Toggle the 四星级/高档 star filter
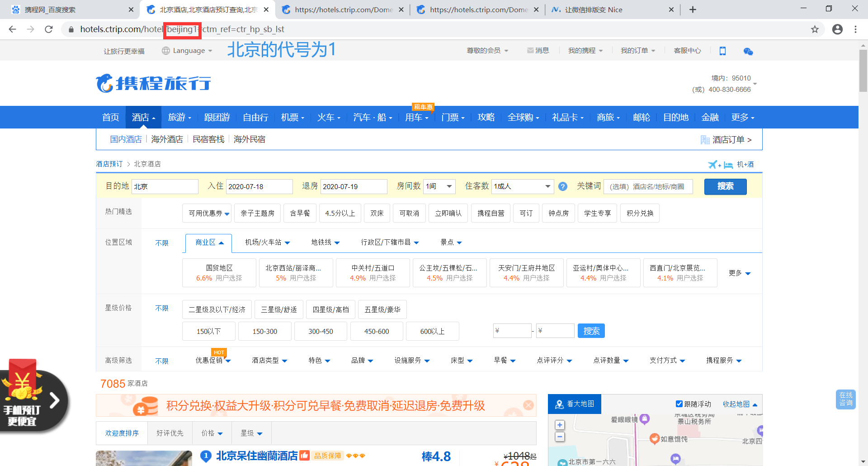868x466 pixels. (331, 309)
